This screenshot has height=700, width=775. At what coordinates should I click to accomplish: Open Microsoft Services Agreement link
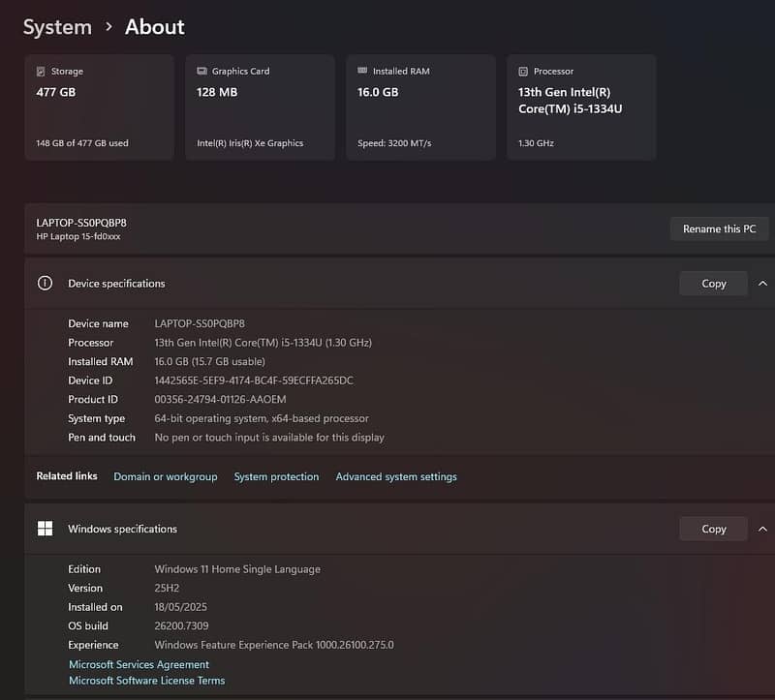(x=139, y=664)
